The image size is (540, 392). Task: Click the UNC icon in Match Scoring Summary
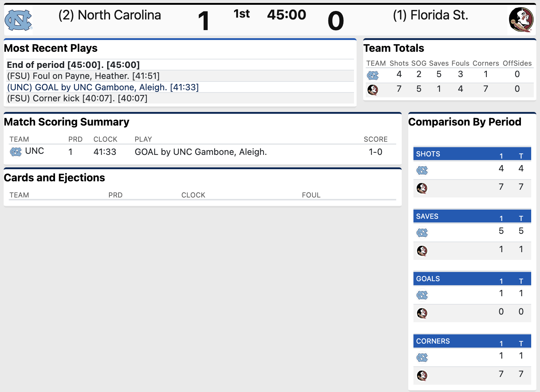point(15,152)
